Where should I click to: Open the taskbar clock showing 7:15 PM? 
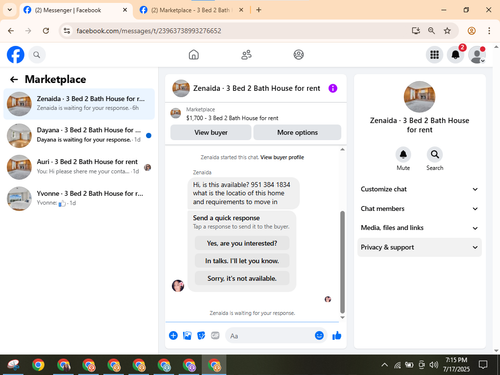tap(456, 364)
